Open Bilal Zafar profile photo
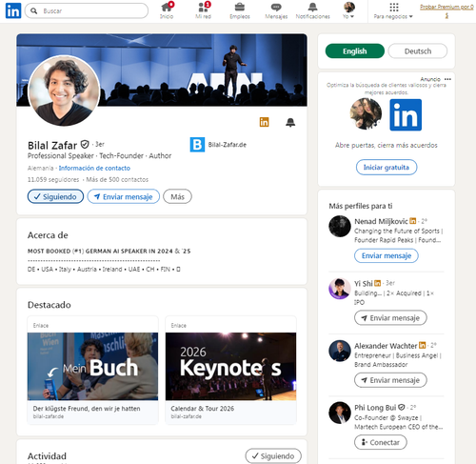The width and height of the screenshot is (476, 464). click(64, 91)
